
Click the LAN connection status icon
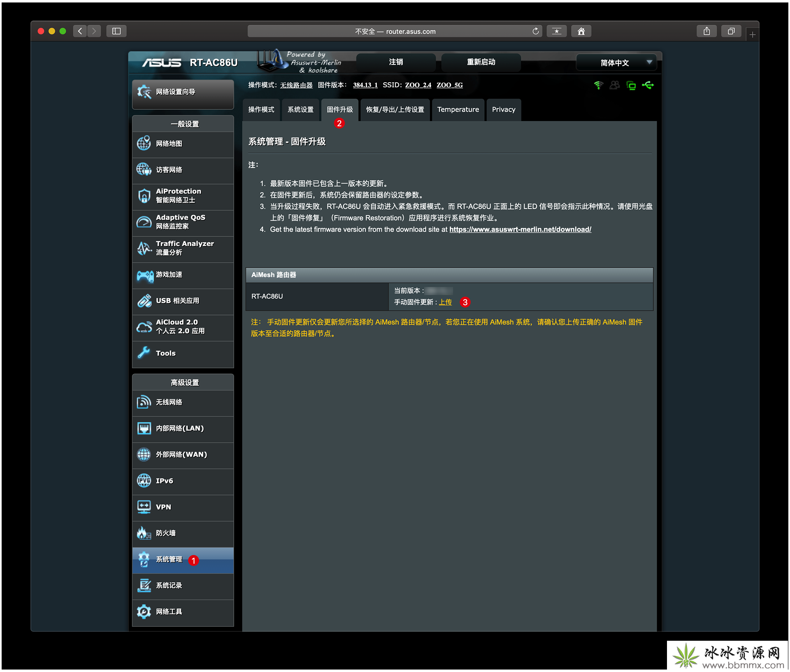(631, 86)
